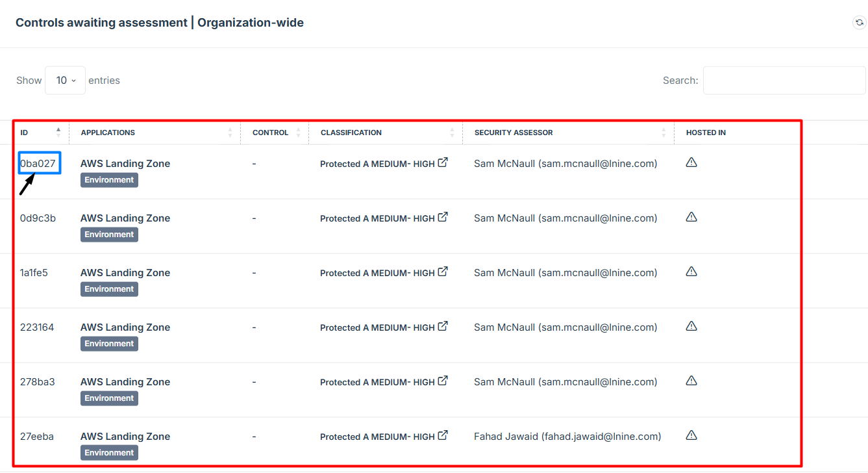Click AWS Landing Zone in 223164 row
This screenshot has height=473, width=868.
click(125, 327)
